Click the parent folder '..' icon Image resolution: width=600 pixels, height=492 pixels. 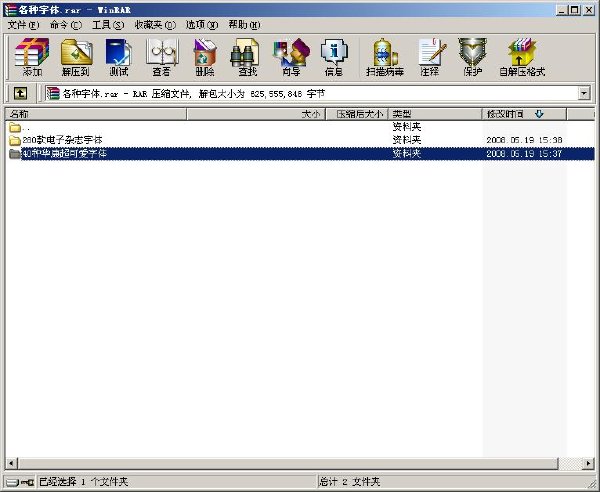click(15, 127)
